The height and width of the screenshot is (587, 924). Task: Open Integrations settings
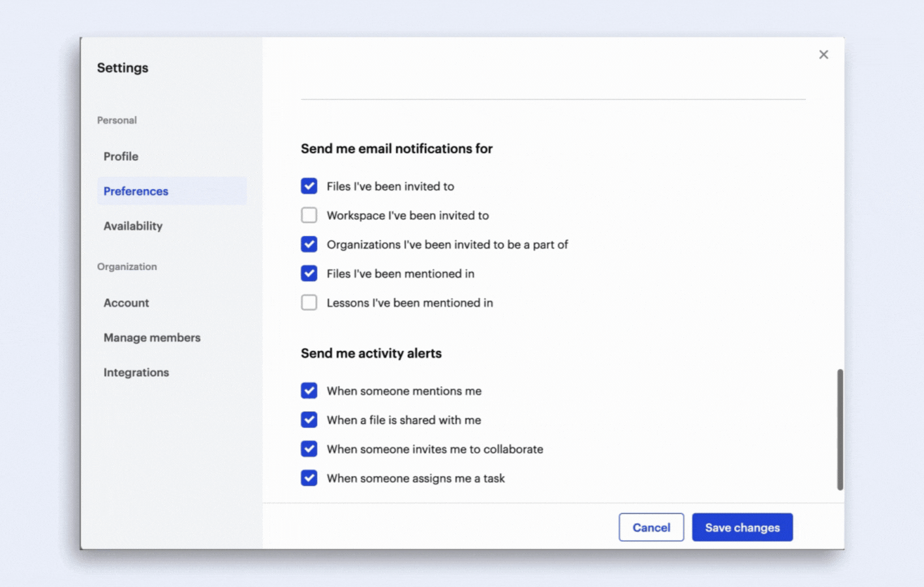pyautogui.click(x=136, y=372)
